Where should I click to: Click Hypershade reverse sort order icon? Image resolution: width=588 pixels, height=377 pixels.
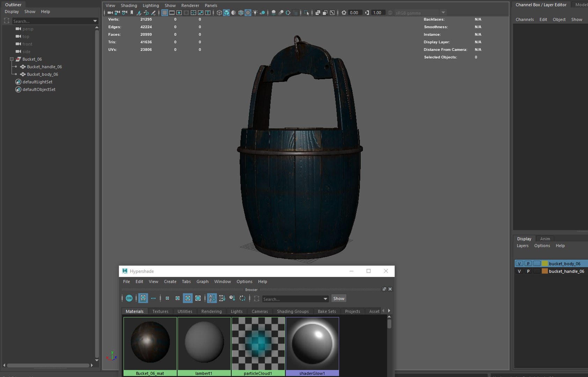(242, 298)
